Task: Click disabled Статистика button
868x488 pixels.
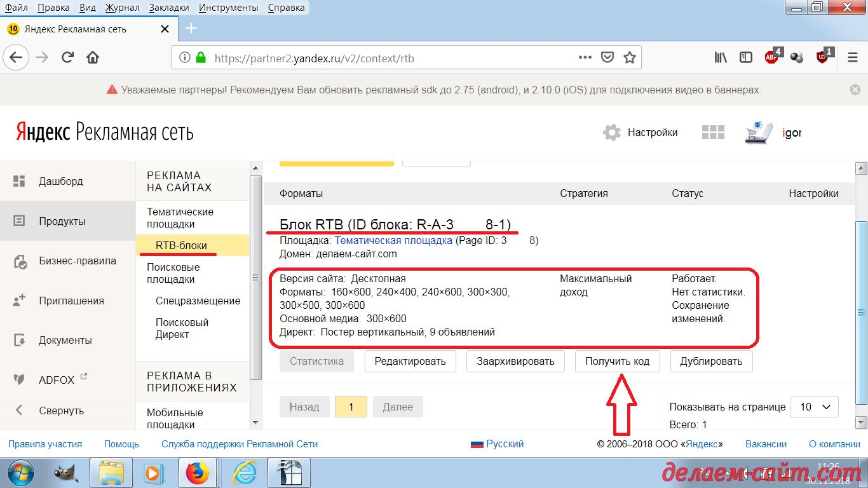Action: pos(317,361)
